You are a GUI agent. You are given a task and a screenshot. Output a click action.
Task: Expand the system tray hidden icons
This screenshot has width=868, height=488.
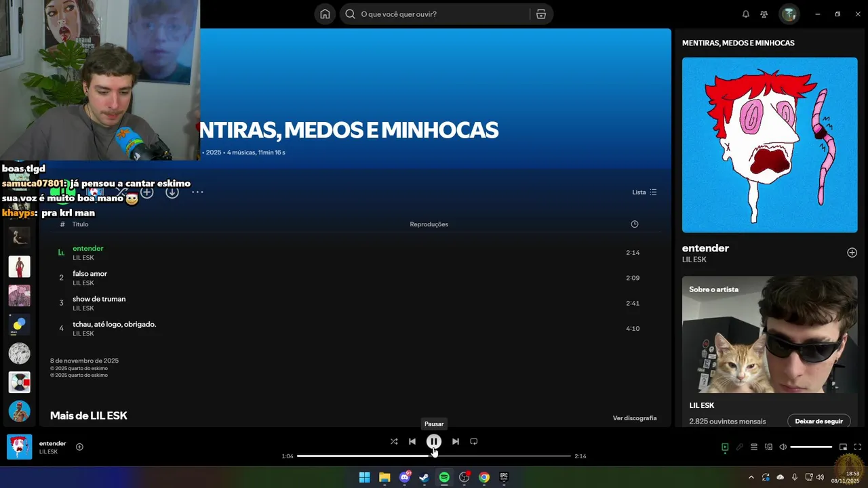pos(751,477)
